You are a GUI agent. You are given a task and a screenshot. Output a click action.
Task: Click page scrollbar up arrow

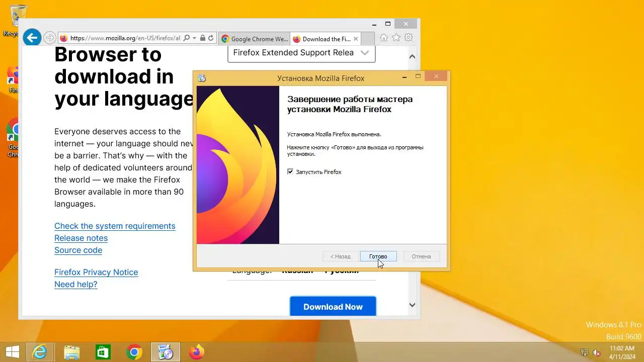[x=412, y=56]
